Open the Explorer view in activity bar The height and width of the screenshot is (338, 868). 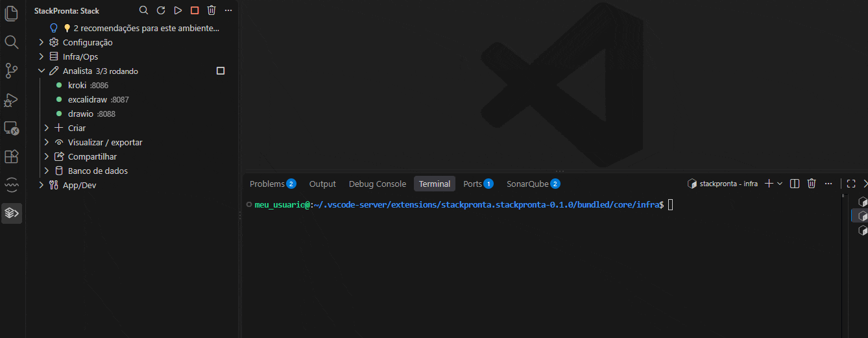11,13
